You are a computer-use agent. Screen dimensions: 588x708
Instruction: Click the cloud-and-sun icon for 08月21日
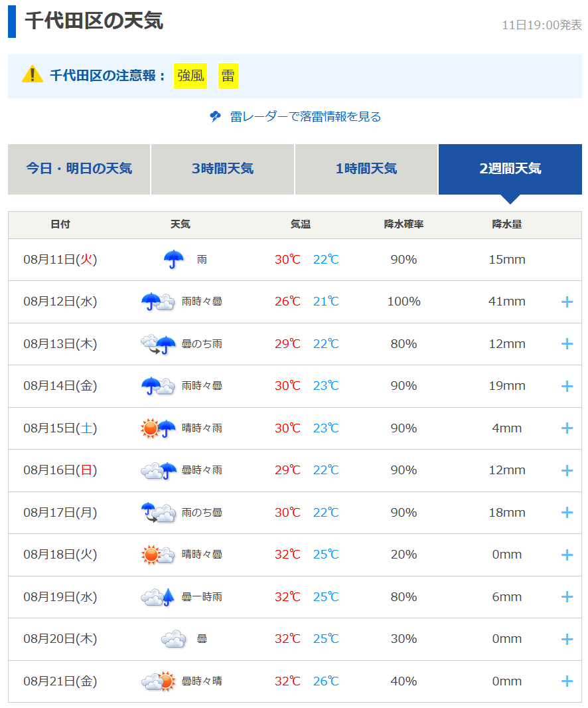[x=158, y=681]
